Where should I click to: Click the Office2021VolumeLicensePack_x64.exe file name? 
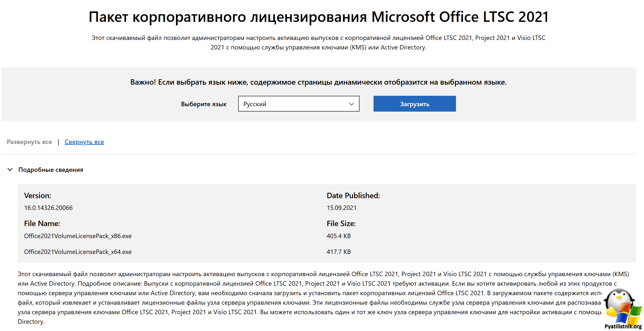(x=78, y=252)
